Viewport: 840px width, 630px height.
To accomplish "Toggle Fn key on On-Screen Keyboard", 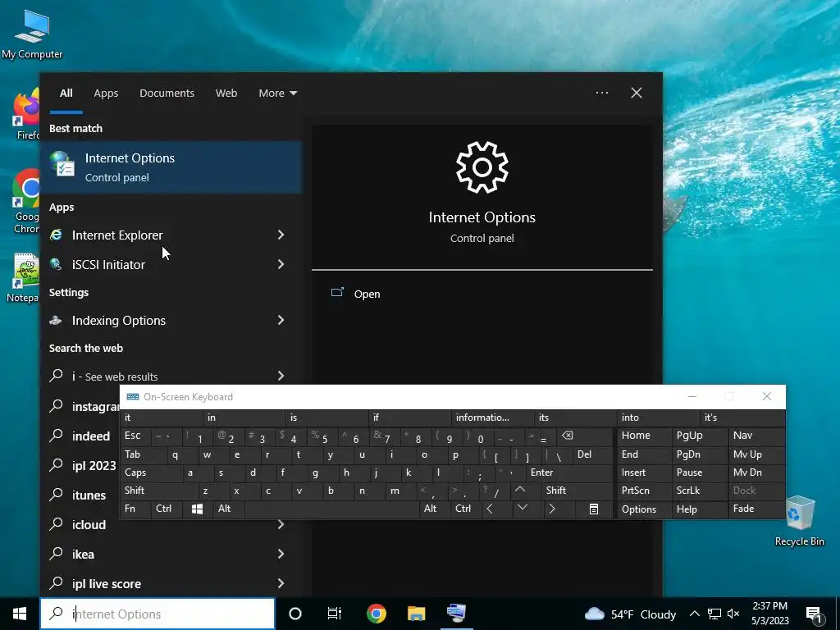I will coord(135,509).
